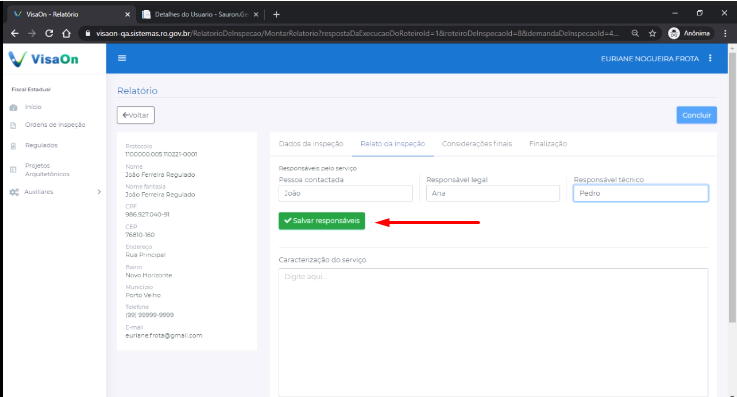Image resolution: width=737 pixels, height=397 pixels.
Task: Reload the page with the refresh icon
Action: tap(49, 33)
